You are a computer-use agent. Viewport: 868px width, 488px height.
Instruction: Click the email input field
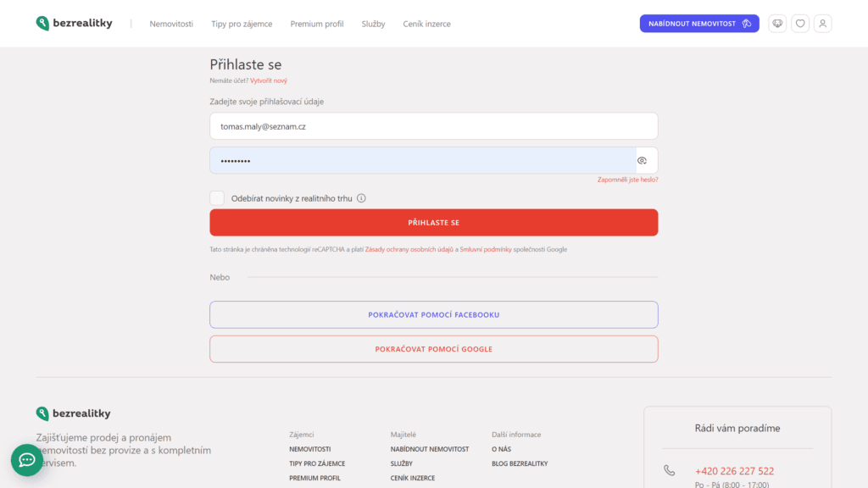(x=433, y=126)
